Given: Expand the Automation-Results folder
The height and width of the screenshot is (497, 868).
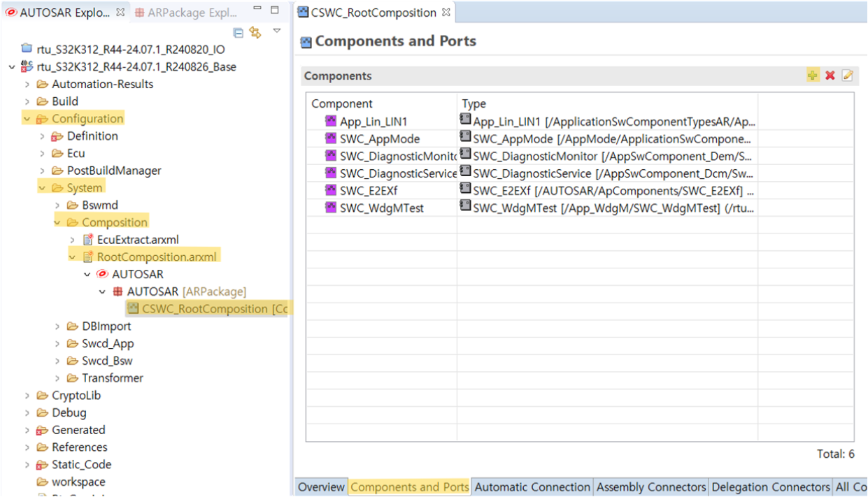Looking at the screenshot, I should point(27,84).
